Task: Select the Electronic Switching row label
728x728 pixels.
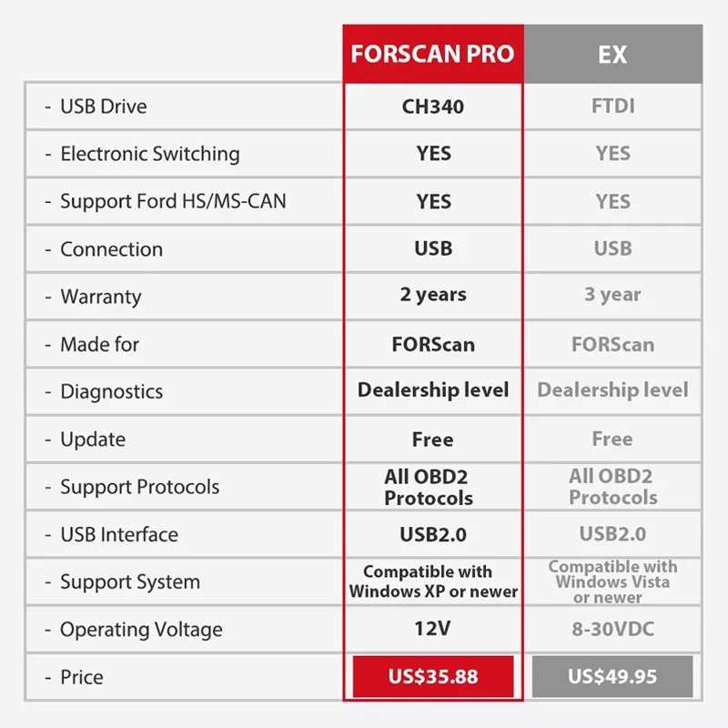Action: 150,154
